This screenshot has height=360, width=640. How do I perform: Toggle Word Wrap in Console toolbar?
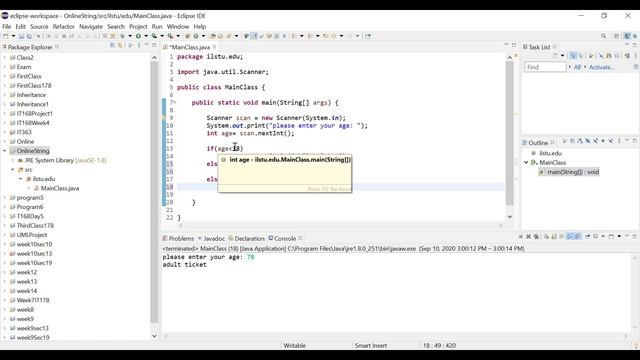(562, 236)
